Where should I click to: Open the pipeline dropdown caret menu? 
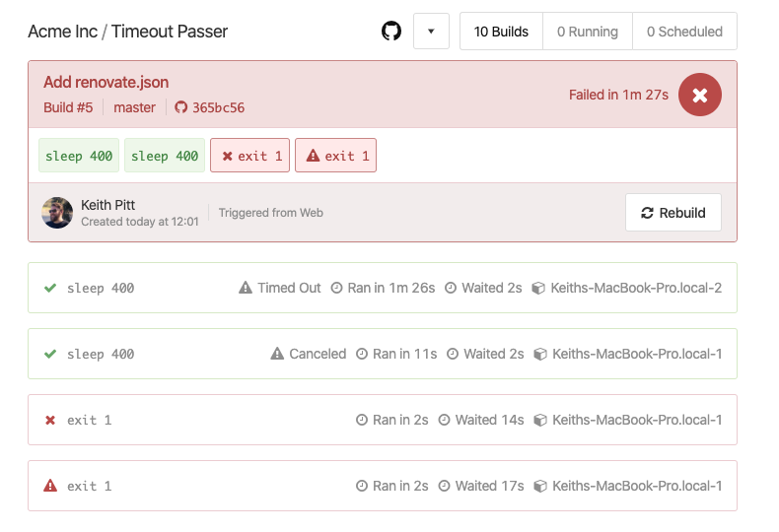[431, 32]
